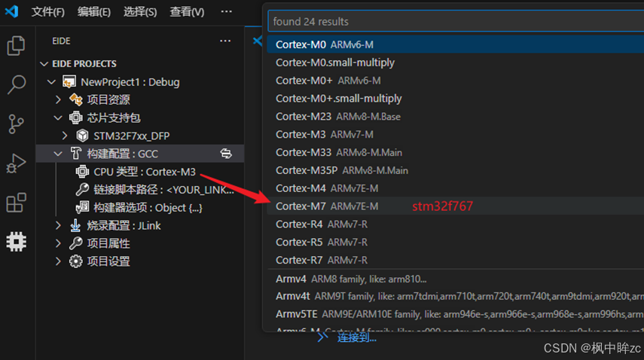
Task: Collapse the 构建配置 : GCC node
Action: point(58,154)
